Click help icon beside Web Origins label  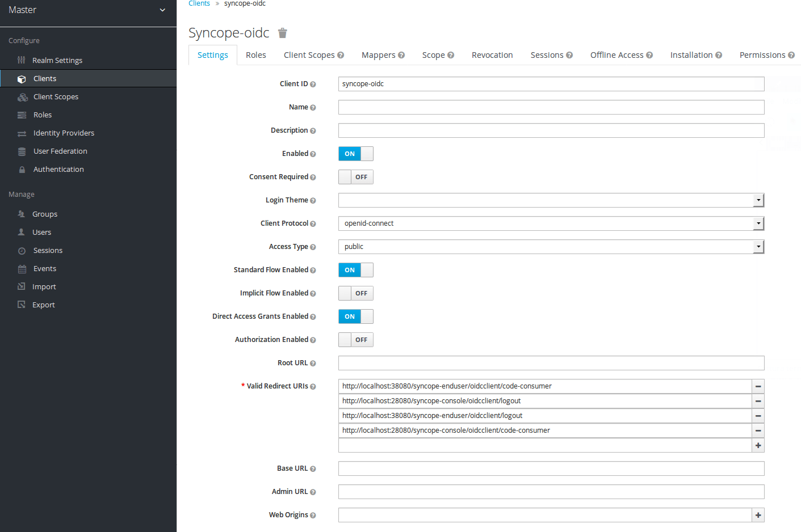tap(313, 516)
